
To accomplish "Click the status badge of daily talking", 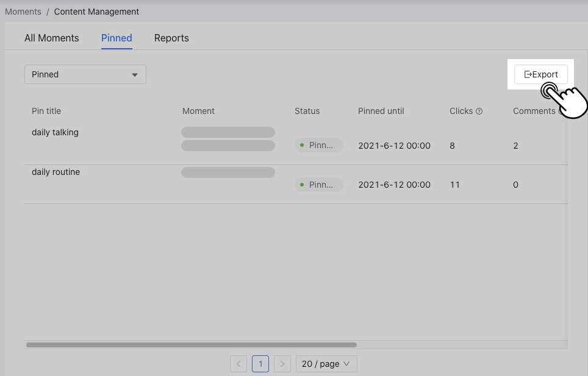I will point(318,146).
